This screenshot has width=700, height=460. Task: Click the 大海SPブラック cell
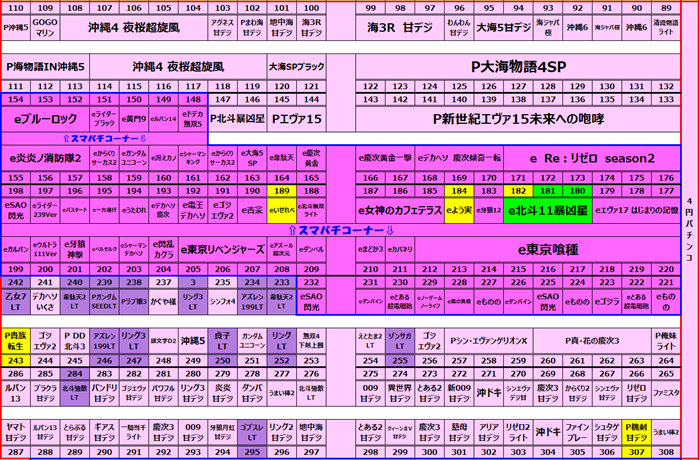[296, 67]
